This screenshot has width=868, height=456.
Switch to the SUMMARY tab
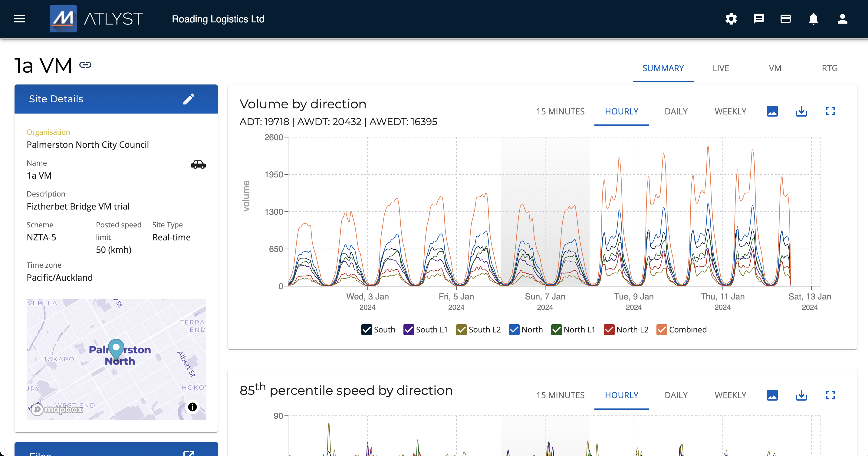663,68
